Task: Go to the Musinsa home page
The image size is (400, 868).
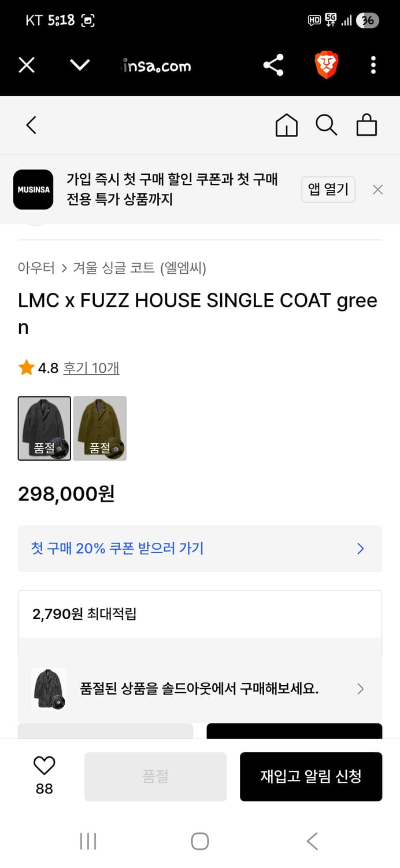Action: [286, 124]
